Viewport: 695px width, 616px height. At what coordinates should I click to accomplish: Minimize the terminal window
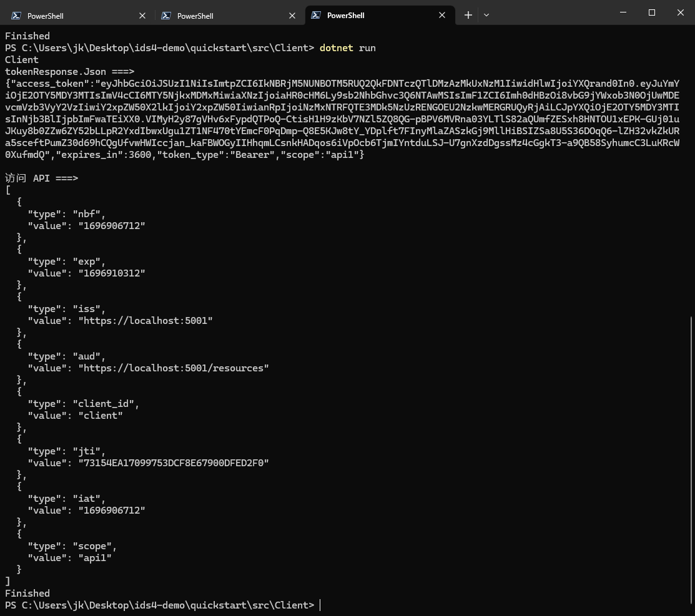pyautogui.click(x=623, y=12)
